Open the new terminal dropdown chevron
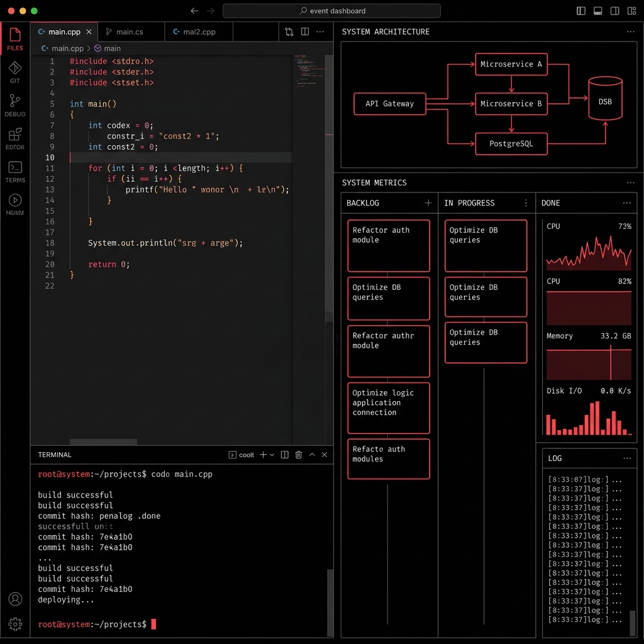 pos(272,455)
